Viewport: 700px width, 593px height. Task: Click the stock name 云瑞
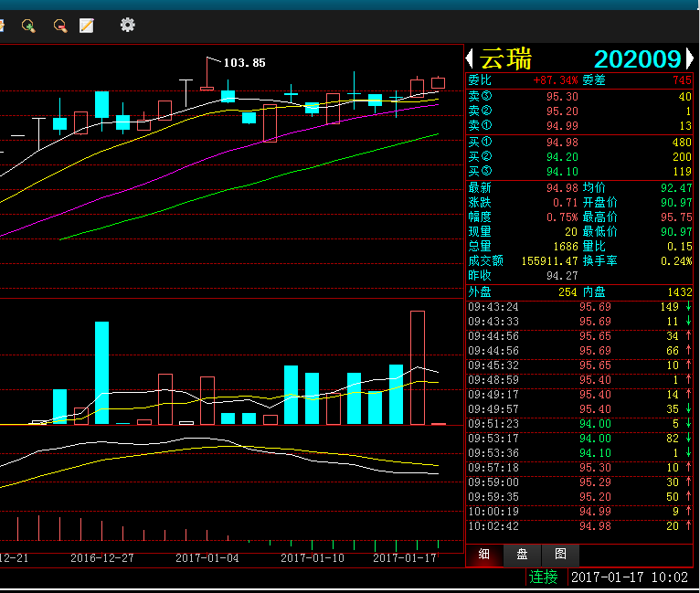[x=505, y=59]
